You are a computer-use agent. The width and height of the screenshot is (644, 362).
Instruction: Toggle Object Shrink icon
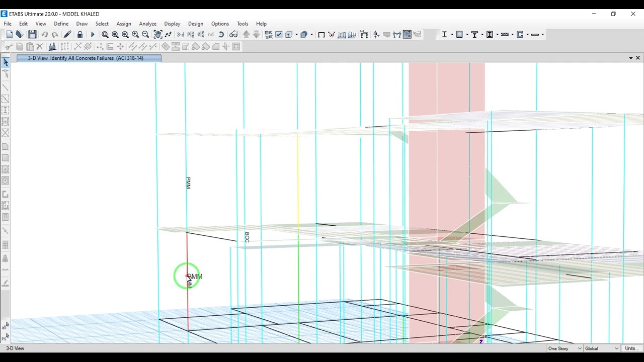pyautogui.click(x=269, y=34)
